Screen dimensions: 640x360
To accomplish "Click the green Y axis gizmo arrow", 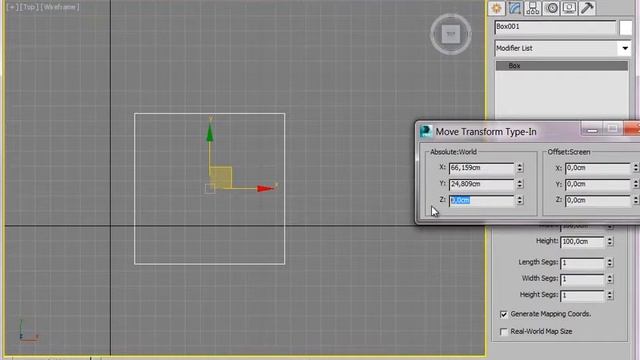I will click(x=210, y=133).
